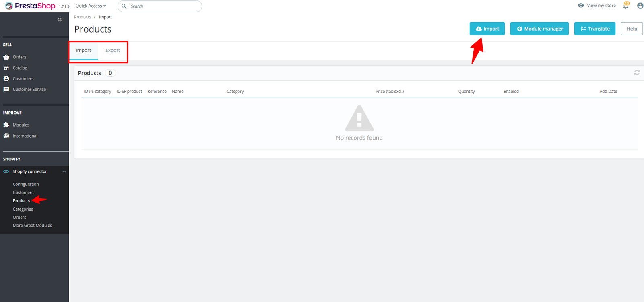
Task: Open Modules in the Improve menu
Action: [x=21, y=125]
